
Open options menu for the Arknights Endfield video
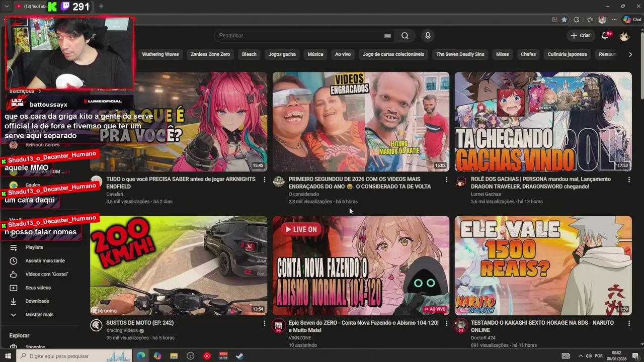click(x=264, y=179)
